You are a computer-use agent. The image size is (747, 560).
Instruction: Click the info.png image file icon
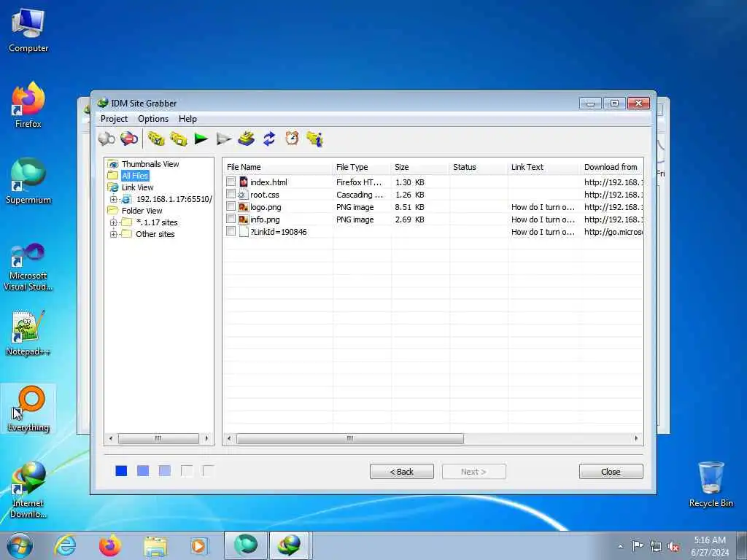pos(244,219)
